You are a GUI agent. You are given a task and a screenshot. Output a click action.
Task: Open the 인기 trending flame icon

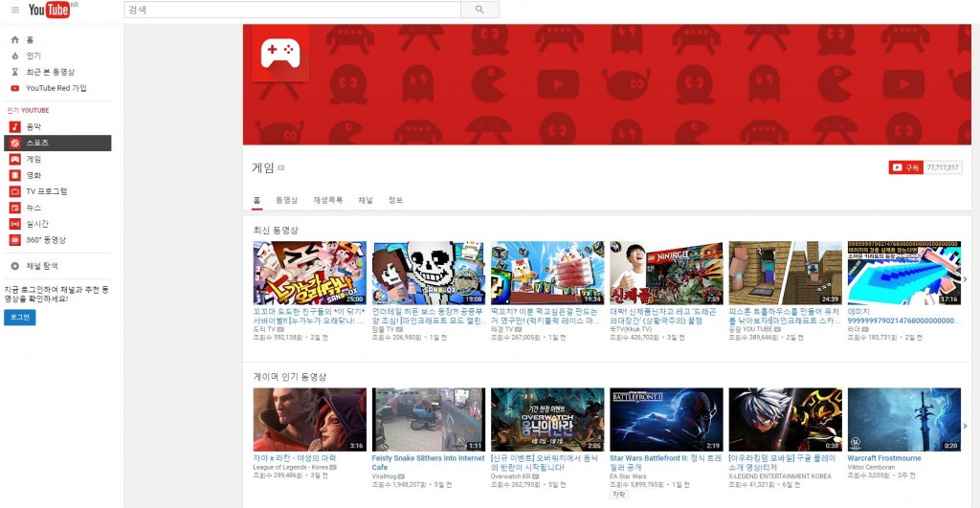pos(15,55)
